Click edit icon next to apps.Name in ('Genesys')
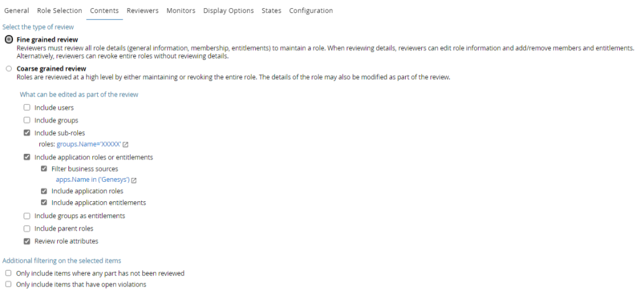Image resolution: width=644 pixels, height=299 pixels. [x=134, y=181]
